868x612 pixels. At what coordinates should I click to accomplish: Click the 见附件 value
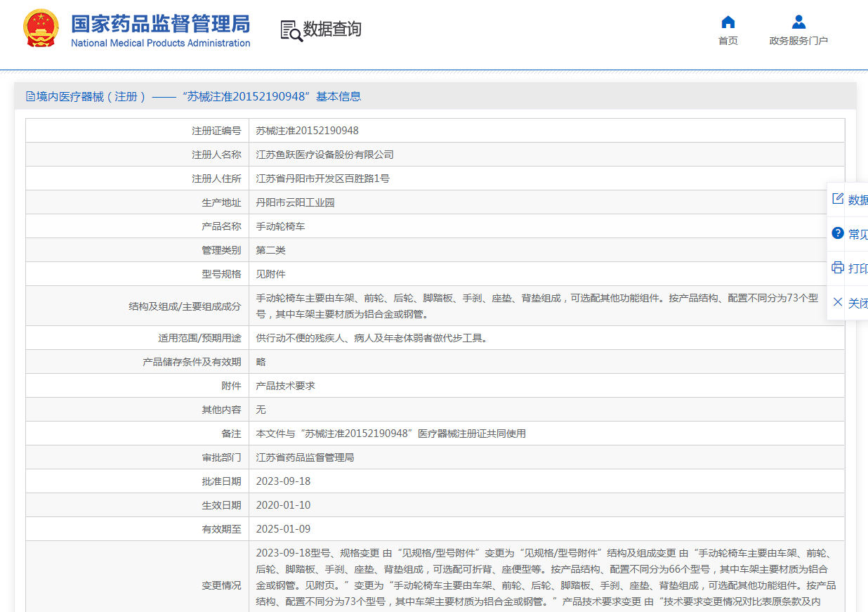[271, 274]
